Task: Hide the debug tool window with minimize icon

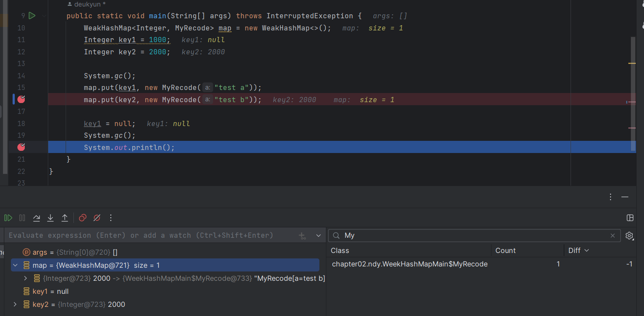Action: [625, 197]
